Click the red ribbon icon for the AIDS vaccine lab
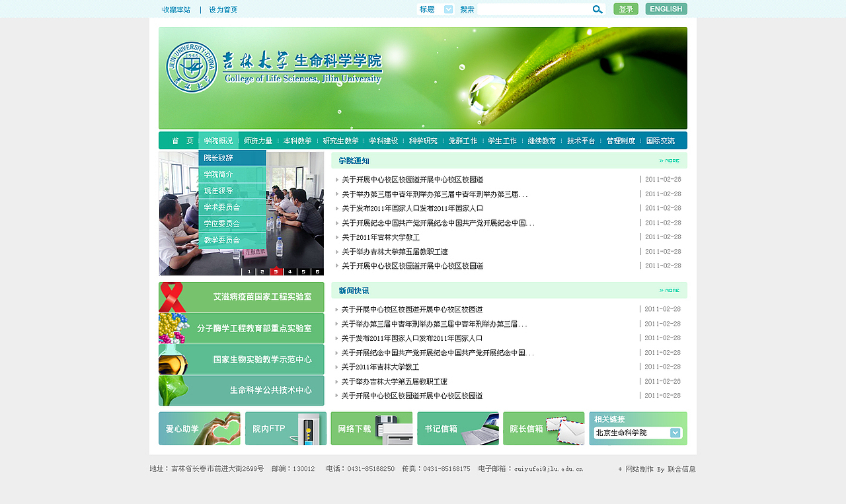The height and width of the screenshot is (504, 846). 172,297
